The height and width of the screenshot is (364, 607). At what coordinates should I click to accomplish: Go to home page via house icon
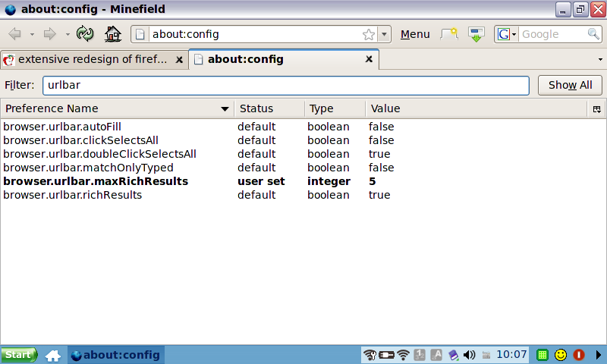[113, 33]
